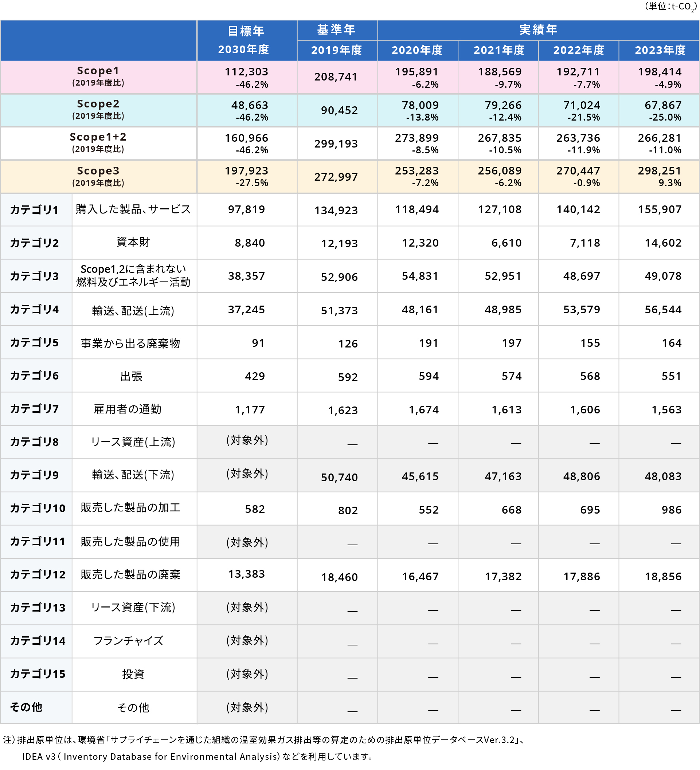The height and width of the screenshot is (770, 700).
Task: Click the カテゴリ7 label
Action: pyautogui.click(x=34, y=409)
